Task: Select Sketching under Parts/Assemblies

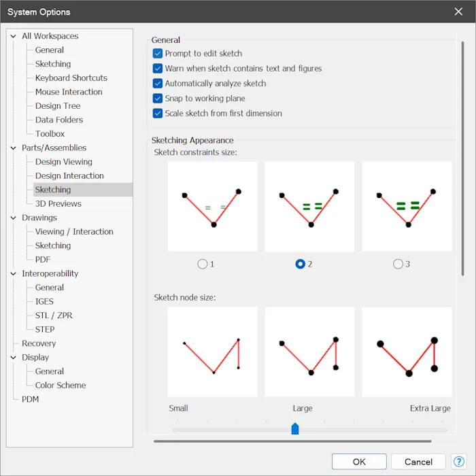Action: pos(83,190)
